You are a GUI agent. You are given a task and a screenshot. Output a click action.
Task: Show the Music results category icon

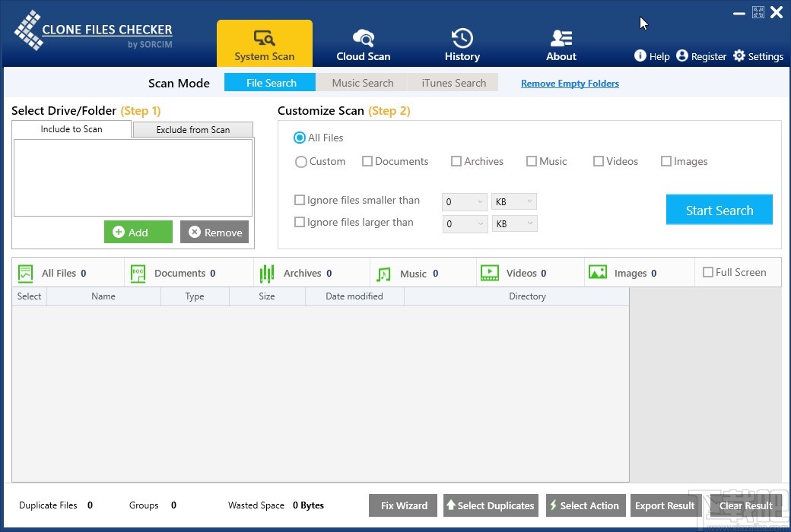(x=383, y=274)
